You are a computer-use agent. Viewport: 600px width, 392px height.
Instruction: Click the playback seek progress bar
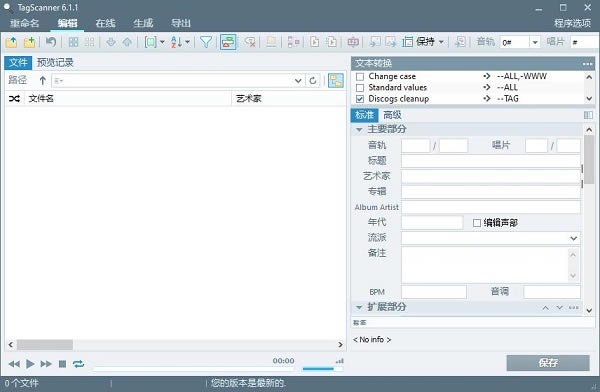click(x=194, y=369)
